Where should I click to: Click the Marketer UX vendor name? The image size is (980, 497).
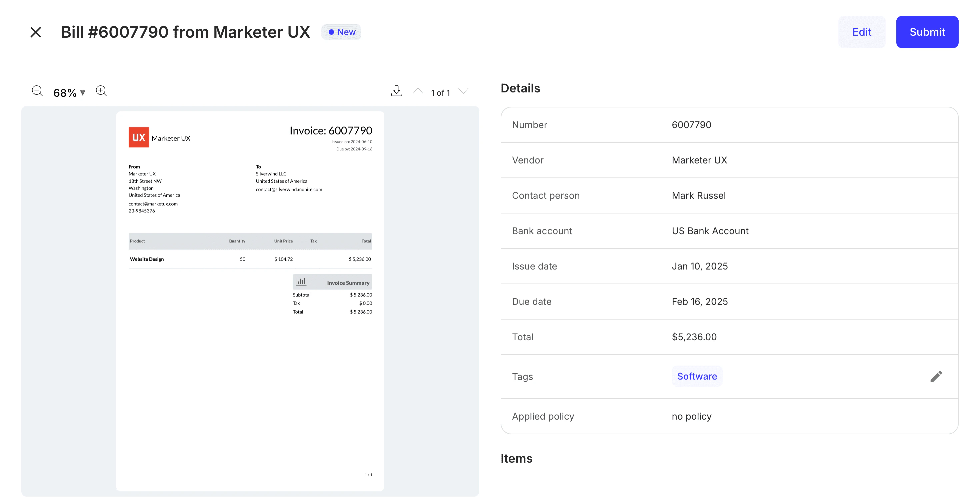coord(699,160)
